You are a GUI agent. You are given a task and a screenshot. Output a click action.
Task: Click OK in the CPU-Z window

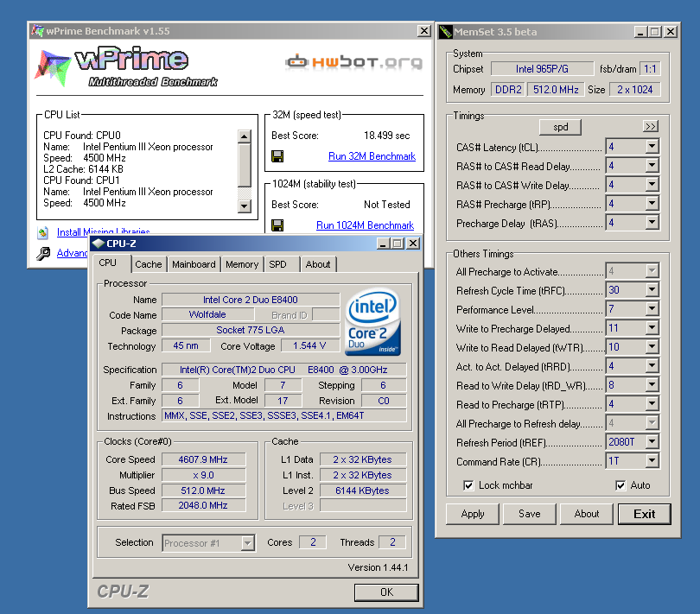pos(386,592)
